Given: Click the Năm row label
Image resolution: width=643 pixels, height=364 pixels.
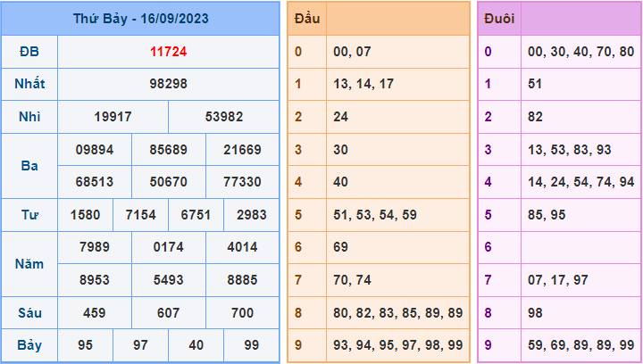Looking at the screenshot, I should pos(29,264).
